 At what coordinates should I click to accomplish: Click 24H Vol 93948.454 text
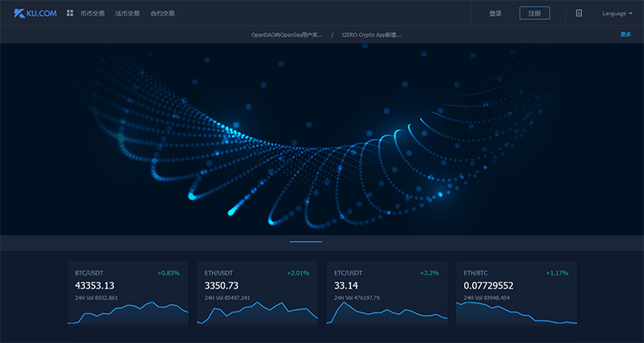486,298
